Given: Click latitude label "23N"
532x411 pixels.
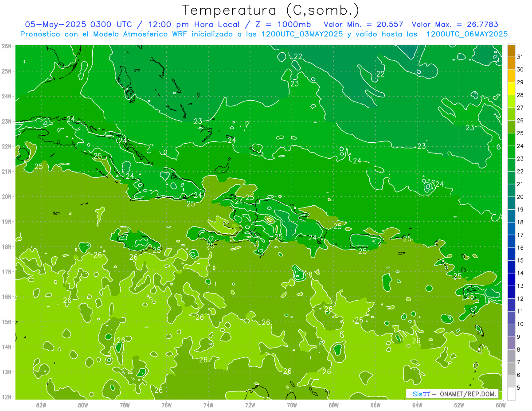Looking at the screenshot, I should [7, 121].
